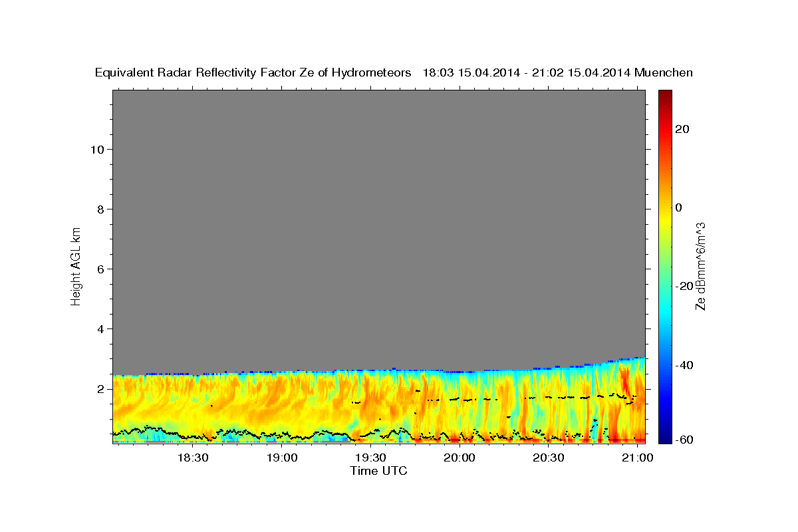798x532 pixels.
Task: Click the 19:00 time axis label
Action: 283,459
